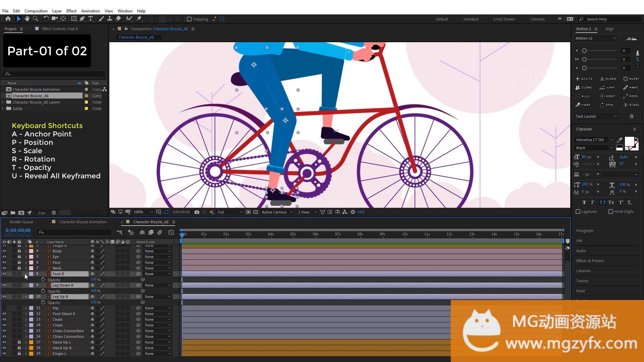The image size is (644, 362).
Task: Open the Animation menu
Action: point(91,11)
